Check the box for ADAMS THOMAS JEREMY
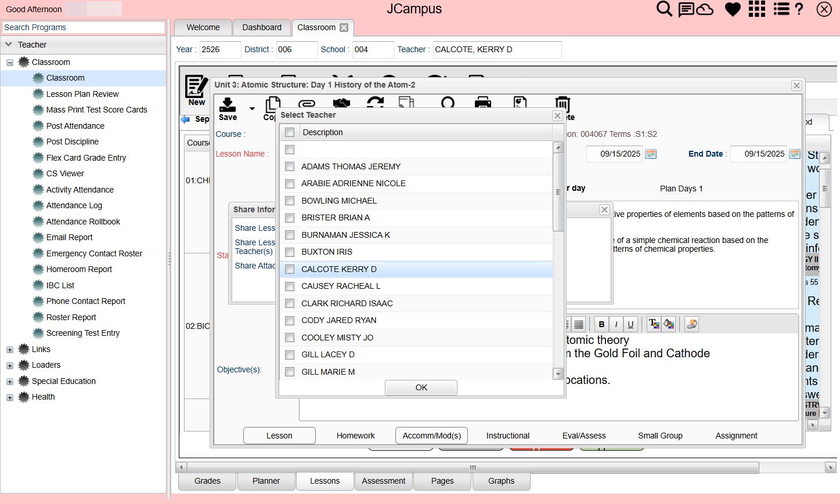Viewport: 840px width, 504px height. (290, 166)
